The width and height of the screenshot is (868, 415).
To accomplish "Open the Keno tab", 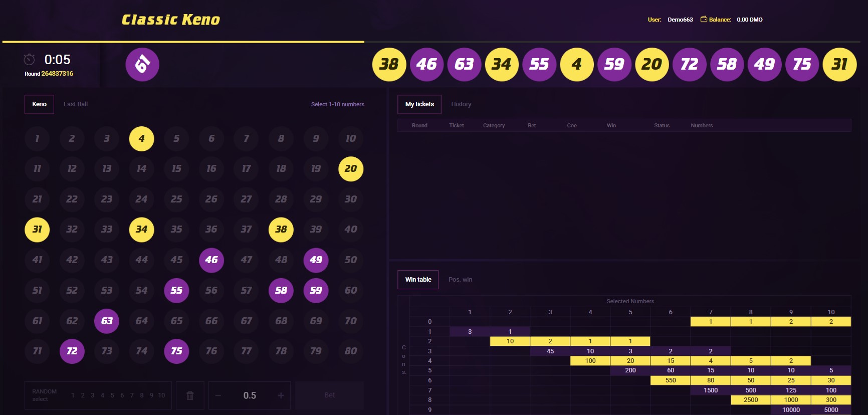I will tap(39, 104).
